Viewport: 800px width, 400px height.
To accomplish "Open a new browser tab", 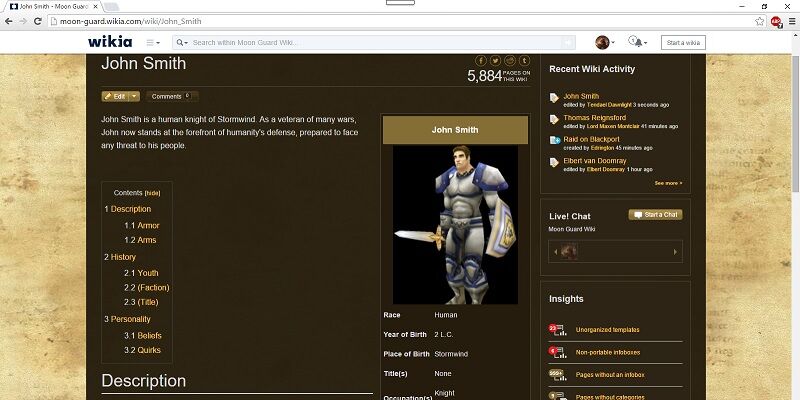I will 111,7.
